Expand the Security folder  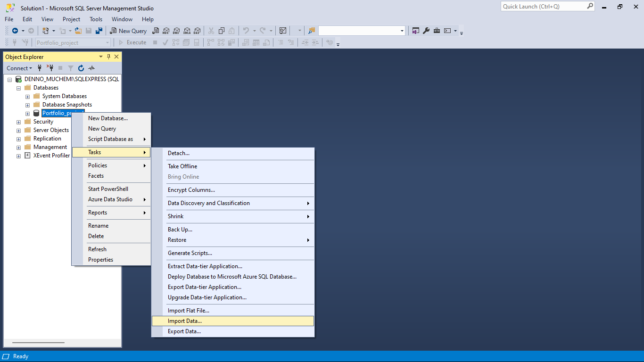18,122
